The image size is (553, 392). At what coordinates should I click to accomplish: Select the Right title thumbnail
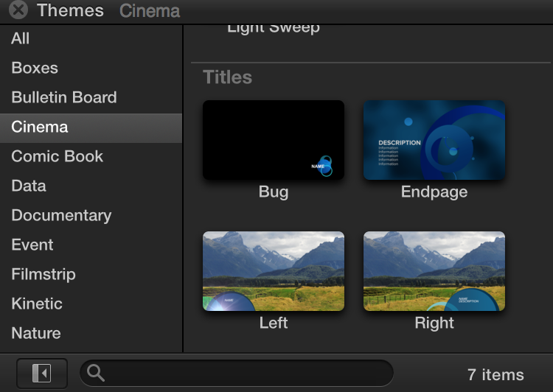[434, 271]
